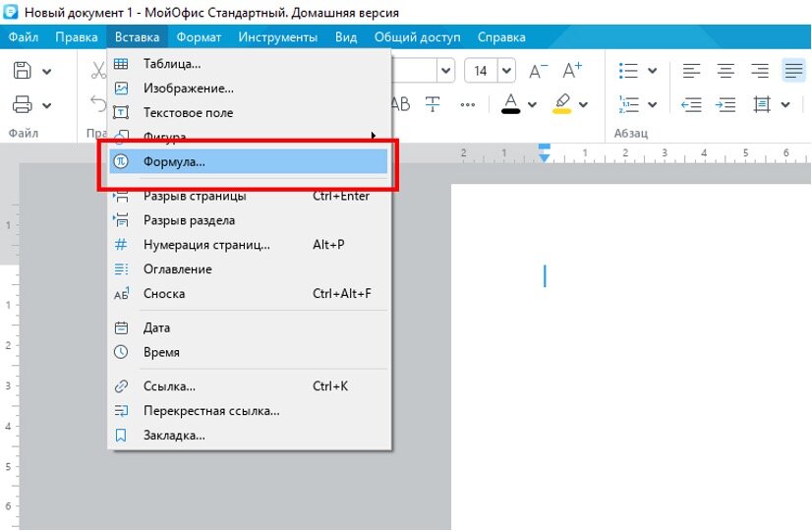
Task: Open the Формат menu
Action: [x=199, y=37]
